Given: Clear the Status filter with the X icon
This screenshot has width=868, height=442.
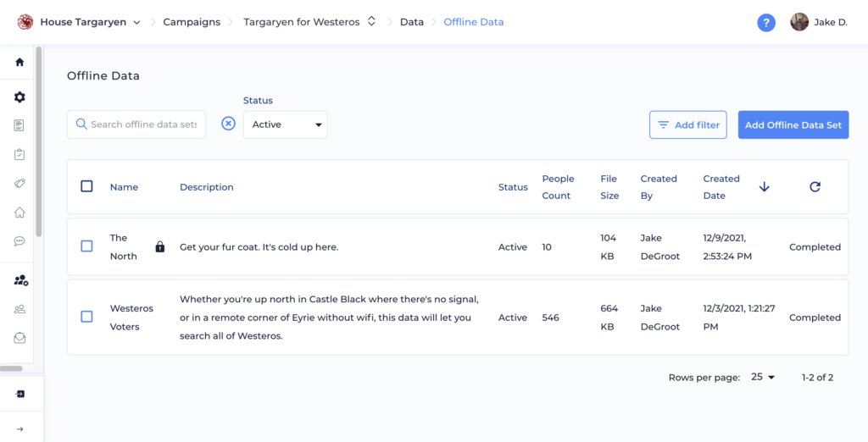Looking at the screenshot, I should [x=228, y=124].
